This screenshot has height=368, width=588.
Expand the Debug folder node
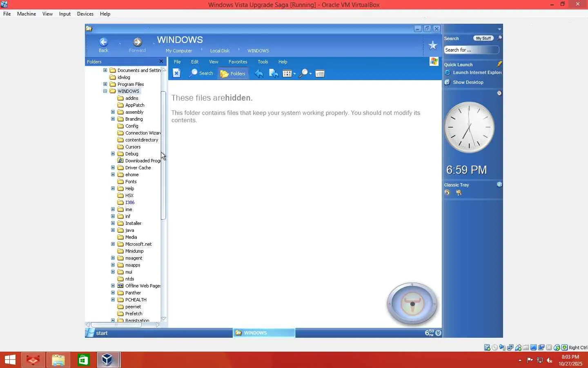113,154
